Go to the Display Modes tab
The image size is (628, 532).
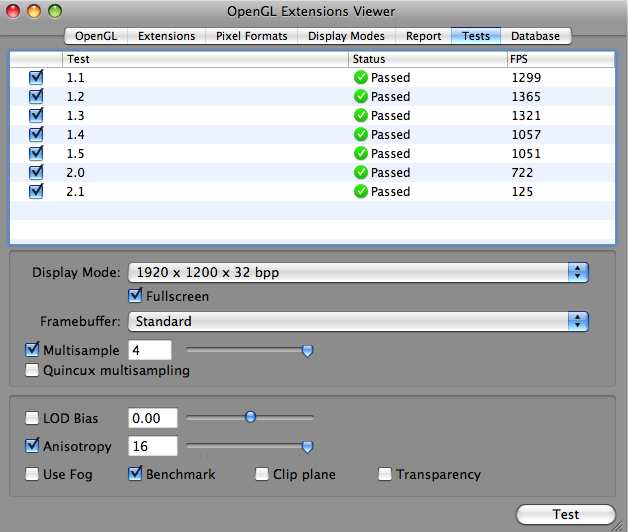point(346,36)
